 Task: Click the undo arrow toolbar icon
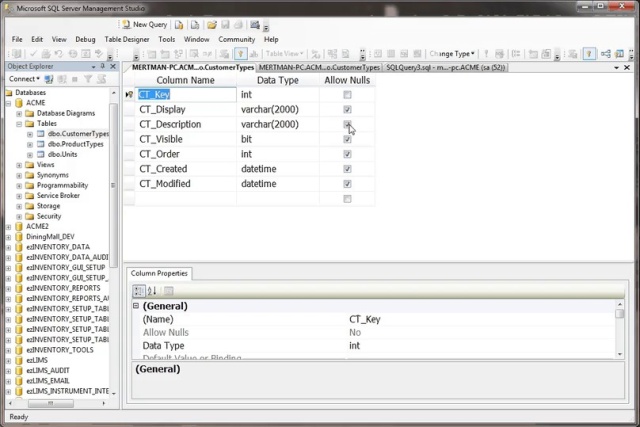pyautogui.click(x=59, y=53)
